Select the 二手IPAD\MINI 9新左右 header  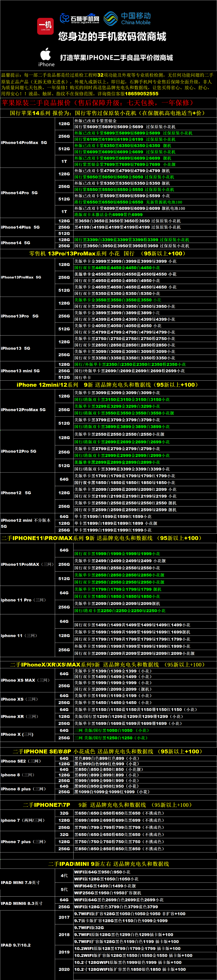[109, 864]
